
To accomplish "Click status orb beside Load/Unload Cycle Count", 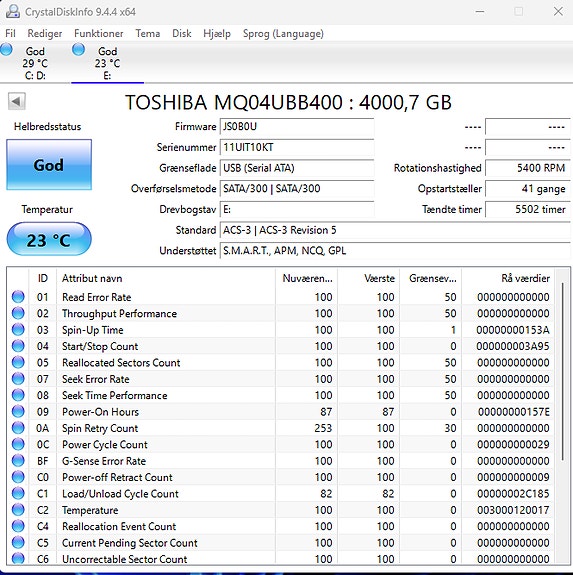I will click(18, 493).
